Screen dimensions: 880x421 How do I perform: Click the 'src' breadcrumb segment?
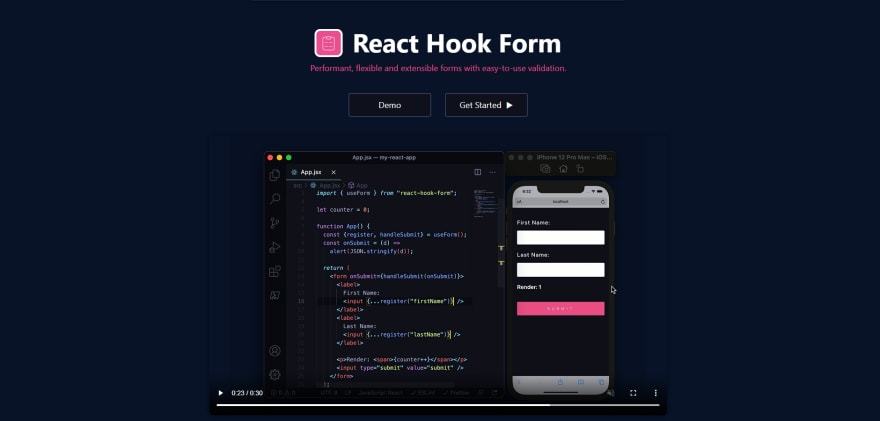[297, 185]
